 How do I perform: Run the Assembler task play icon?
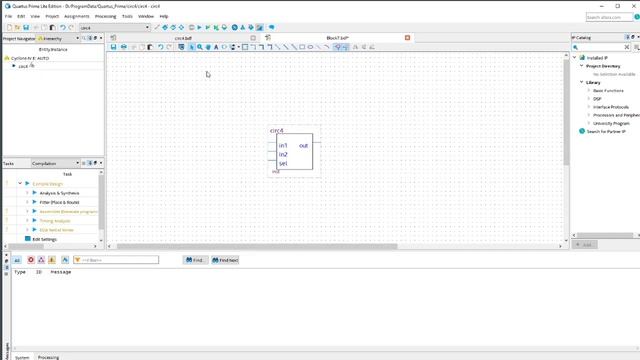coord(35,211)
